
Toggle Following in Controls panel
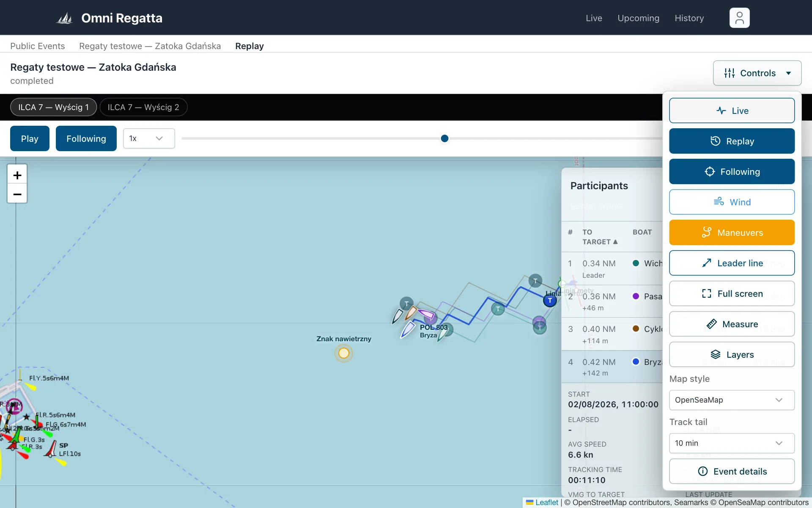click(732, 171)
